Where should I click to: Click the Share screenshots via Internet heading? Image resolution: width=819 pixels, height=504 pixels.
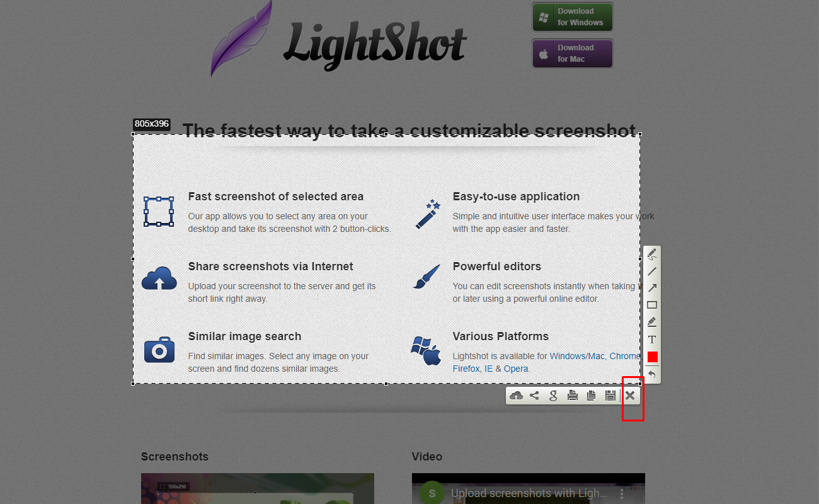[271, 266]
